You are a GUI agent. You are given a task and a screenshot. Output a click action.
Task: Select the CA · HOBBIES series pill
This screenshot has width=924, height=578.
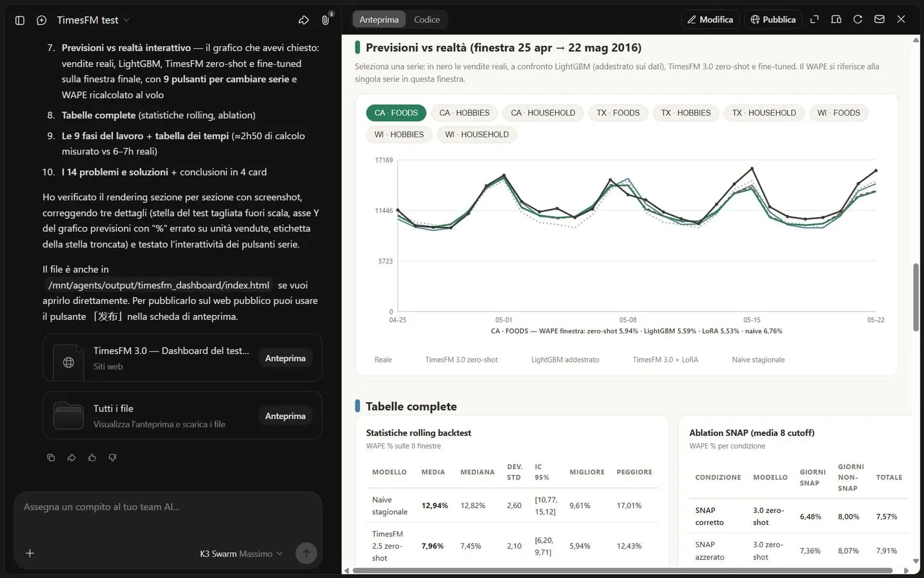click(464, 113)
